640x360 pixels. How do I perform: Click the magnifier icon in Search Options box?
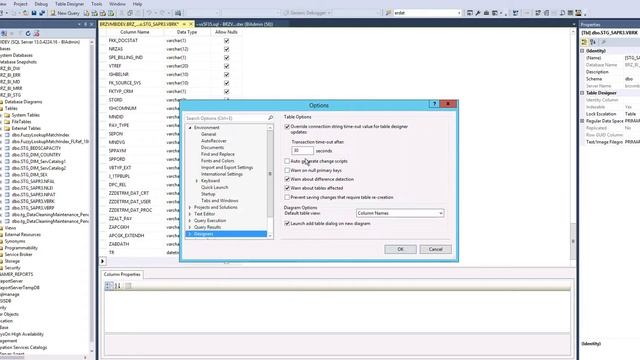[270, 118]
